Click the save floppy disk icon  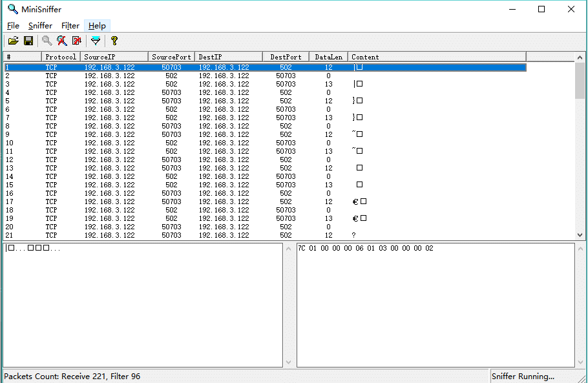pos(28,41)
